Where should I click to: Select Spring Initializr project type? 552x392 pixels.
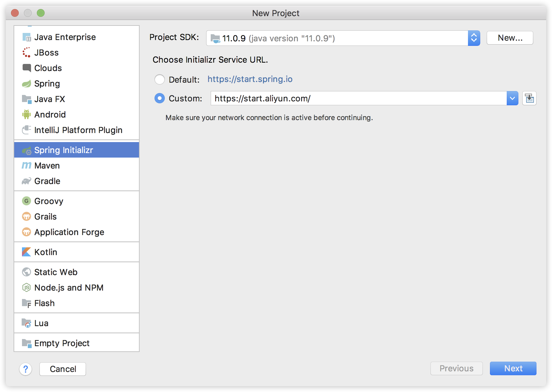pyautogui.click(x=77, y=150)
